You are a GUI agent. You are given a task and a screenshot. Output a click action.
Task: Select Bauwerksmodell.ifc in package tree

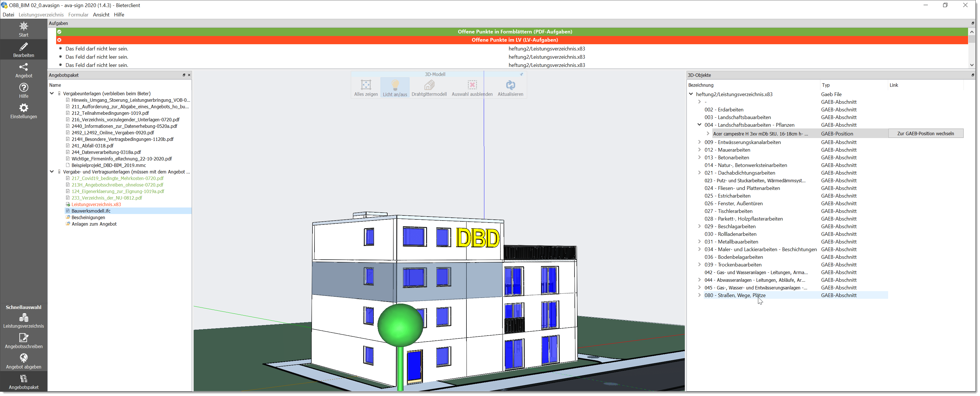[91, 211]
